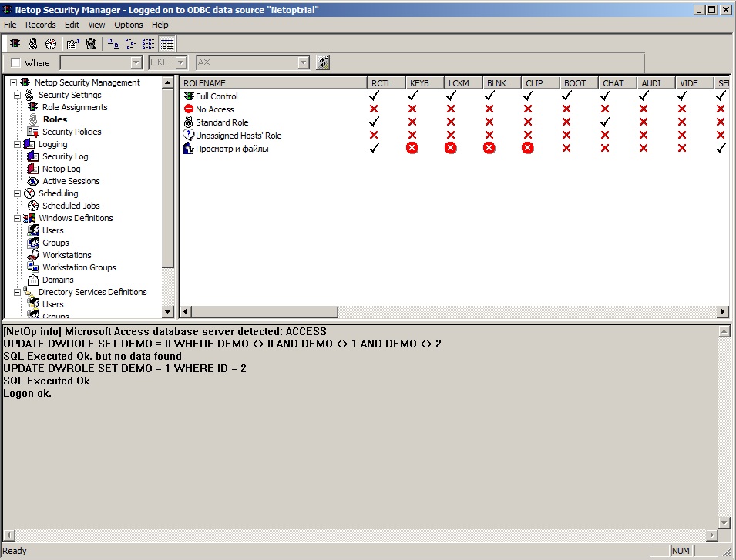Toggle BLNK circled cross for Просмотр и файлы
This screenshot has height=560, width=736.
489,148
